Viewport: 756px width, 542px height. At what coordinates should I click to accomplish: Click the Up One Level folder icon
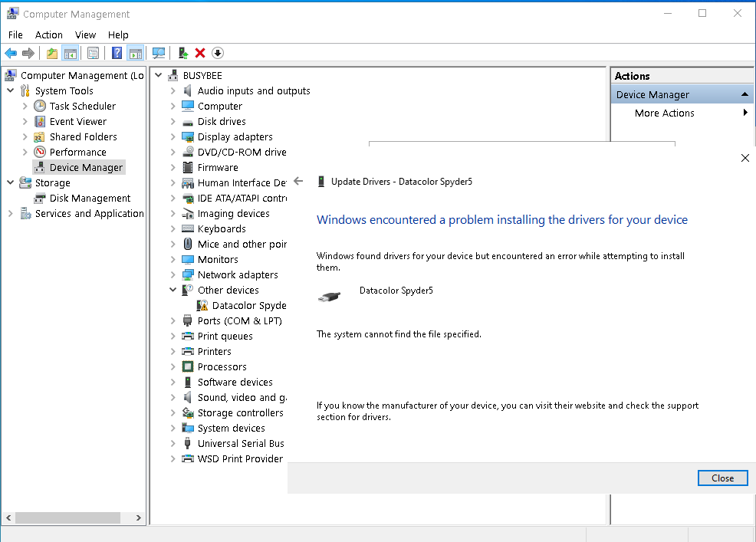point(52,53)
